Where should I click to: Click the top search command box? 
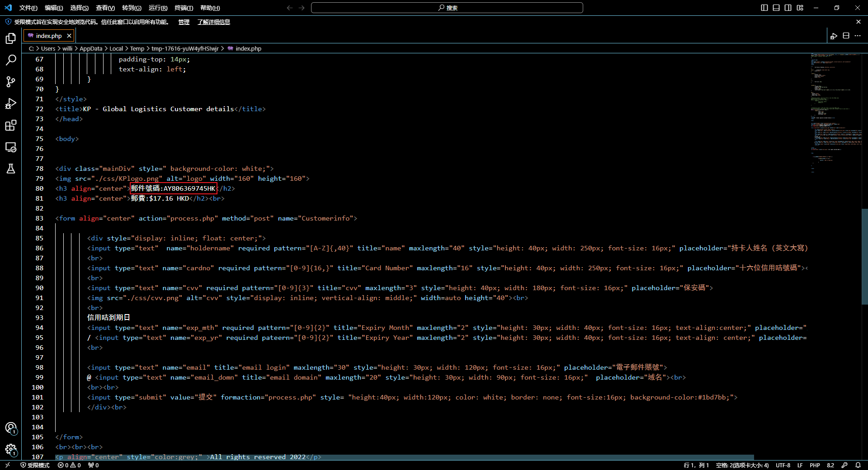447,8
